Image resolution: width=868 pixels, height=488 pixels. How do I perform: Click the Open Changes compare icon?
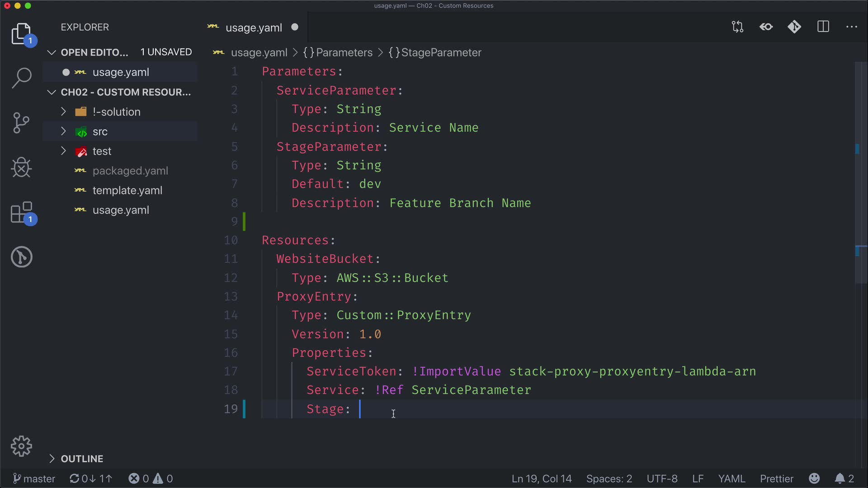[x=737, y=27]
